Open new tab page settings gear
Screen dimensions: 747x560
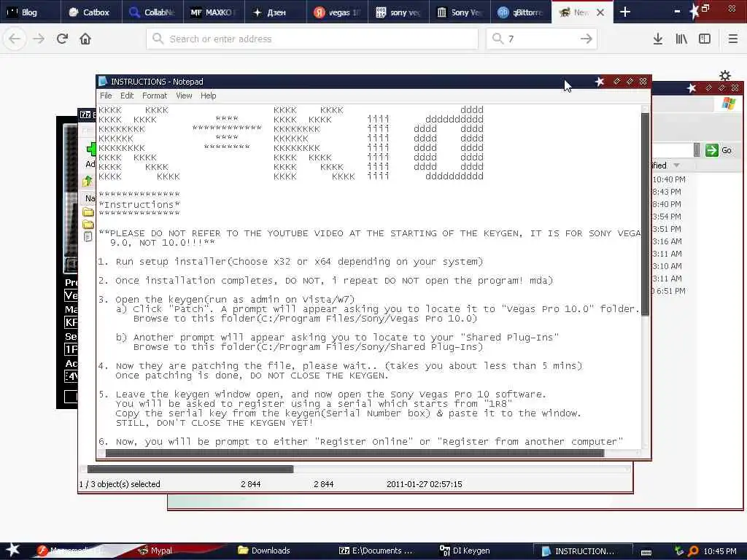[x=725, y=75]
